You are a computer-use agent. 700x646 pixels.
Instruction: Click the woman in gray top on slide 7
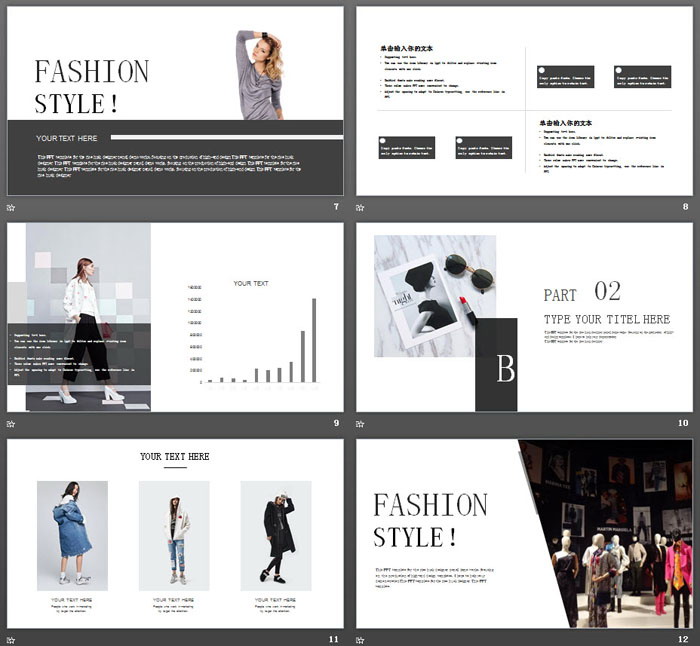(x=259, y=75)
